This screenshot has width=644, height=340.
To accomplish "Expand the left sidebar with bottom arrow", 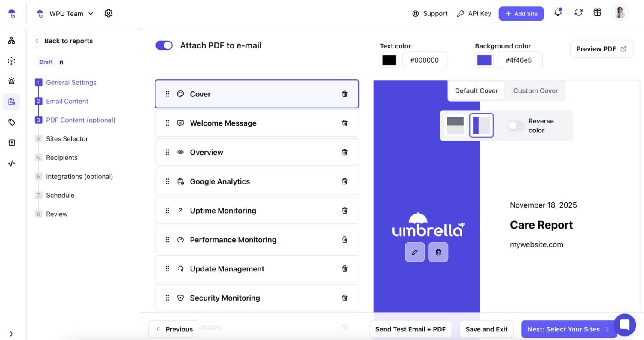I will click(12, 334).
